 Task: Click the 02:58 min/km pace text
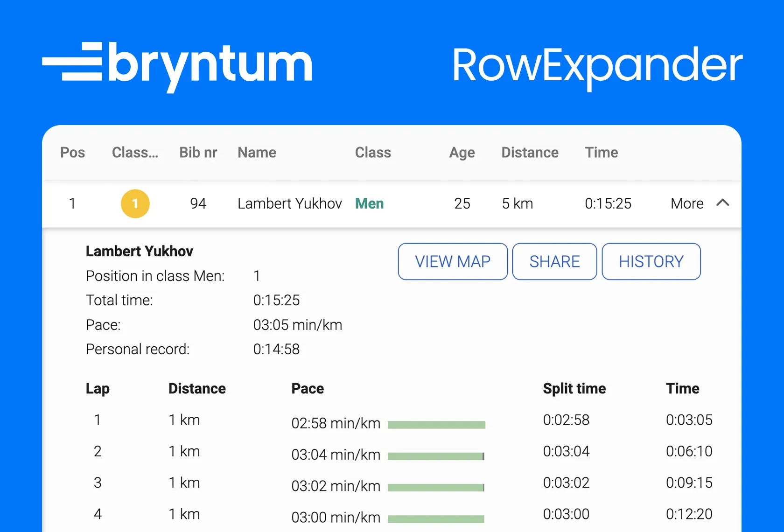[336, 423]
